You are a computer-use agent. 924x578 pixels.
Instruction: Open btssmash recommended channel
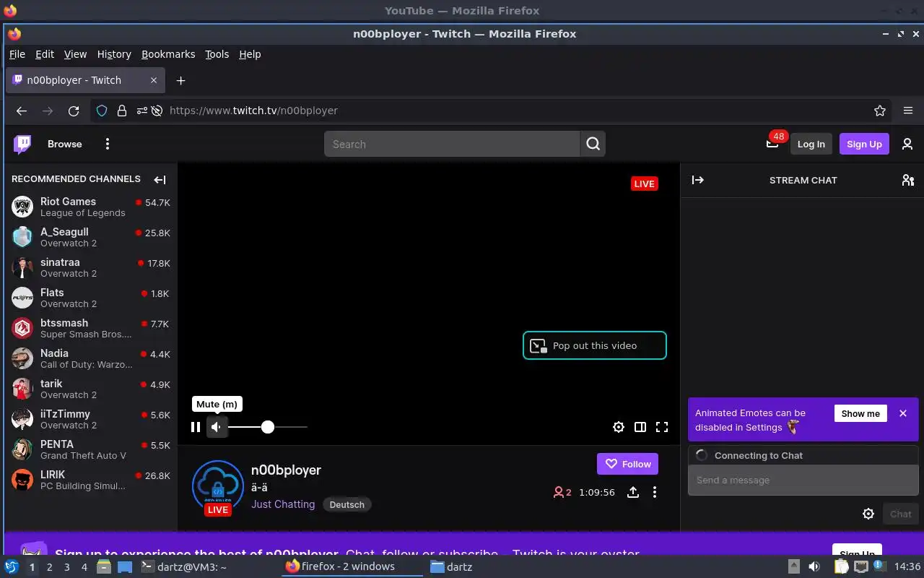click(x=90, y=328)
